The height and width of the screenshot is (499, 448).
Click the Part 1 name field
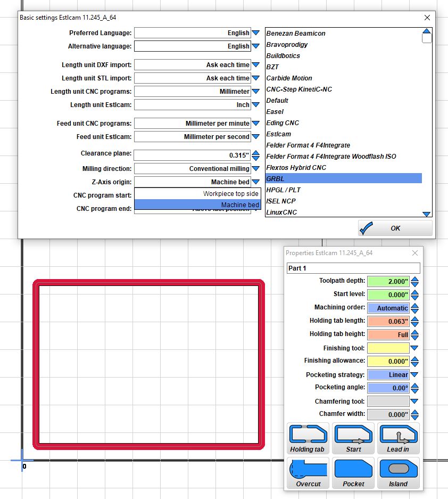pos(353,268)
